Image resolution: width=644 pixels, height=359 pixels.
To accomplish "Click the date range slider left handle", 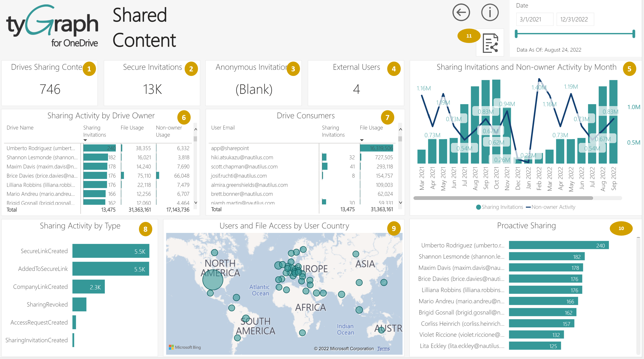I will pos(516,34).
